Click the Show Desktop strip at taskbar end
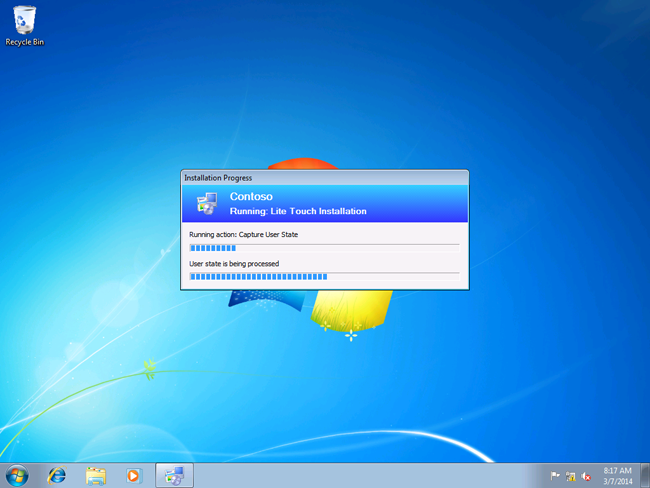 [645, 475]
